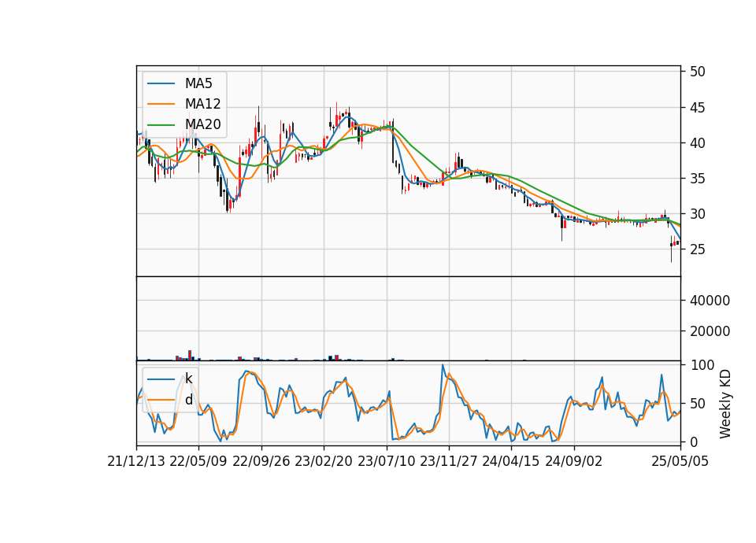Click the 23/02/20 date label
Viewport: 756px width, 543px height.
click(324, 461)
